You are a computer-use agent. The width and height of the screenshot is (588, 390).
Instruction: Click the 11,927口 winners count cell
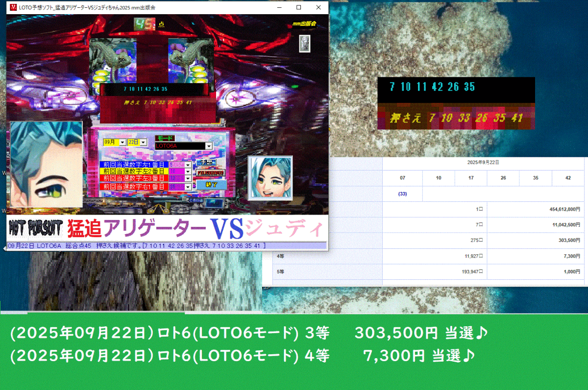tap(435, 256)
